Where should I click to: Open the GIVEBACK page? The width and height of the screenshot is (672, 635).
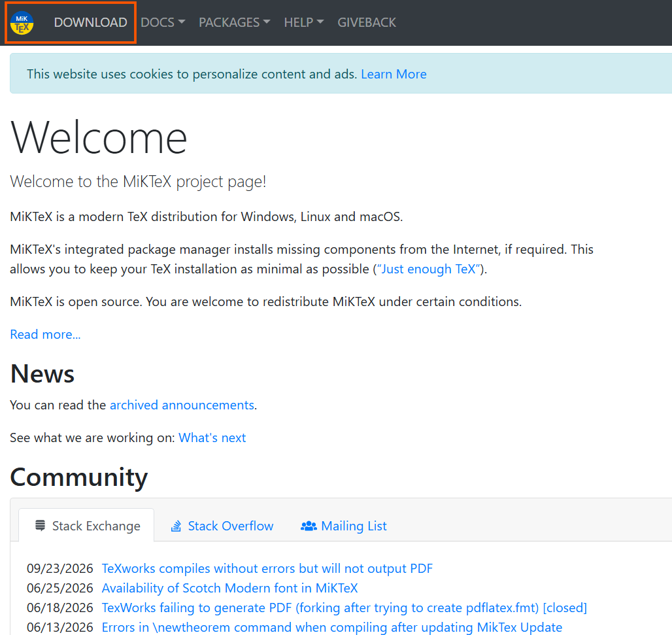coord(367,22)
